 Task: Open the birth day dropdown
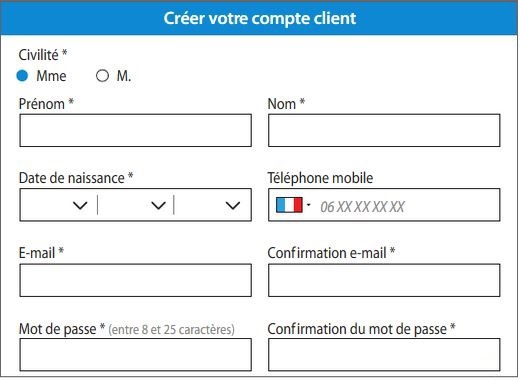(59, 205)
